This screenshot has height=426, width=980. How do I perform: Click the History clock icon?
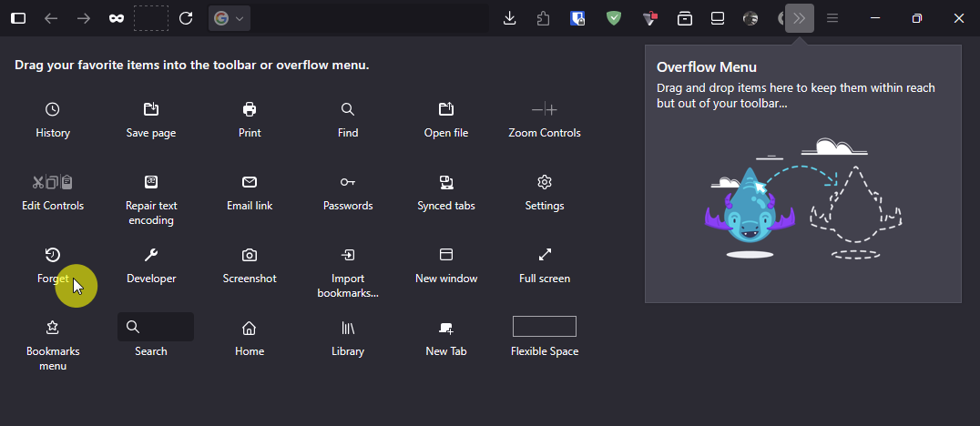(x=53, y=110)
